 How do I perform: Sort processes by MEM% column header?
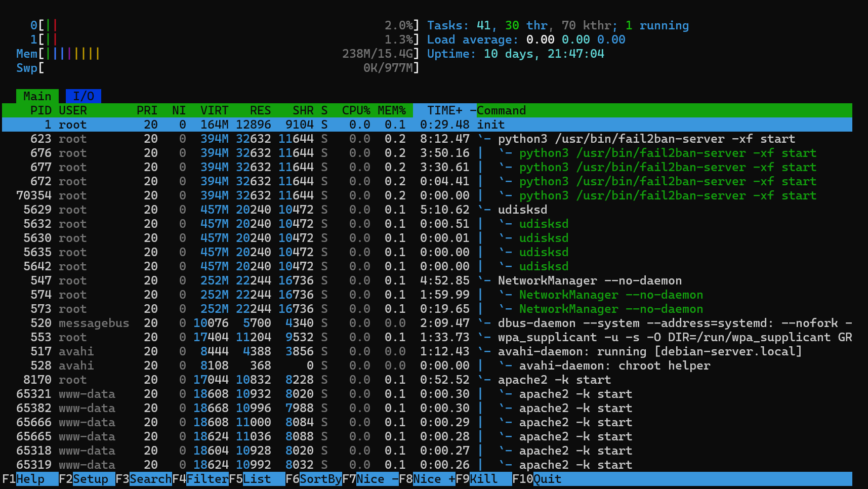392,110
